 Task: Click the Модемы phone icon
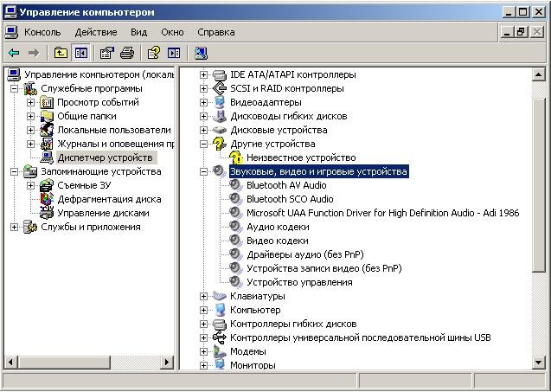(220, 351)
